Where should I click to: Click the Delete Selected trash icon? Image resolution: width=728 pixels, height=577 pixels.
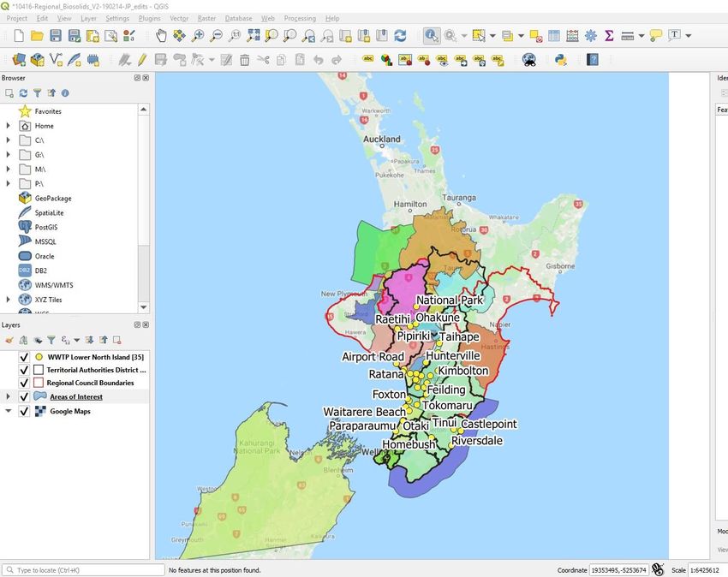click(x=245, y=59)
